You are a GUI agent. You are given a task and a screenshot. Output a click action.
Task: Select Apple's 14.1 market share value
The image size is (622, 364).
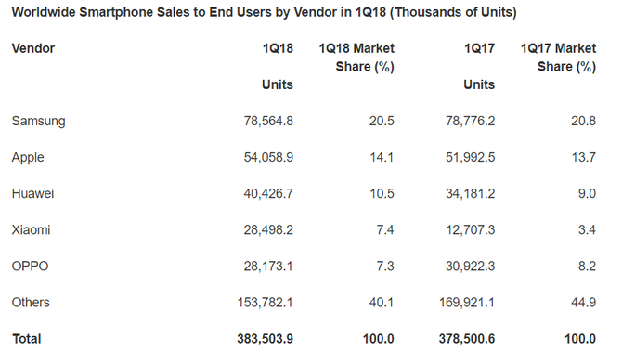(x=382, y=158)
